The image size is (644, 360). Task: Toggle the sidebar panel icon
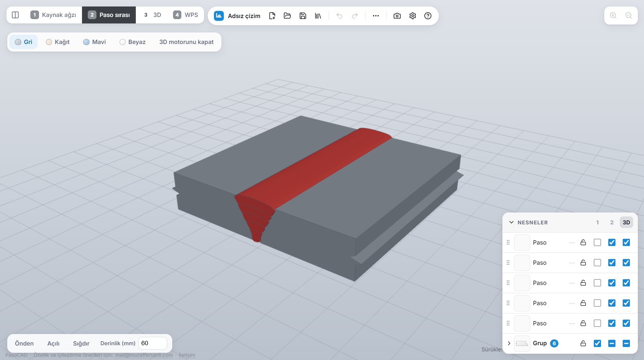click(15, 15)
